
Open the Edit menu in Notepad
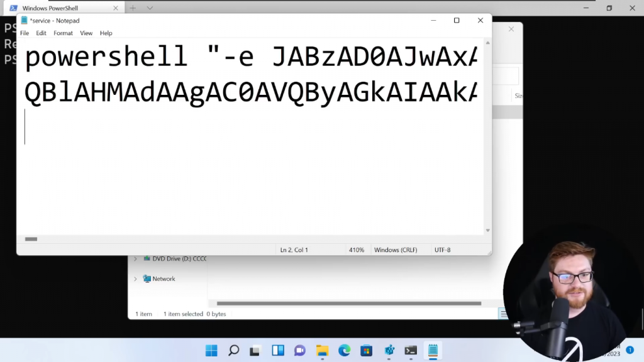click(41, 33)
